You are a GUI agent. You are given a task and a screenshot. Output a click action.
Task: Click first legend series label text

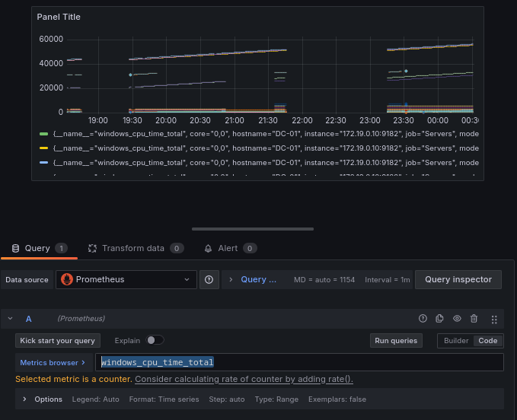(x=266, y=134)
